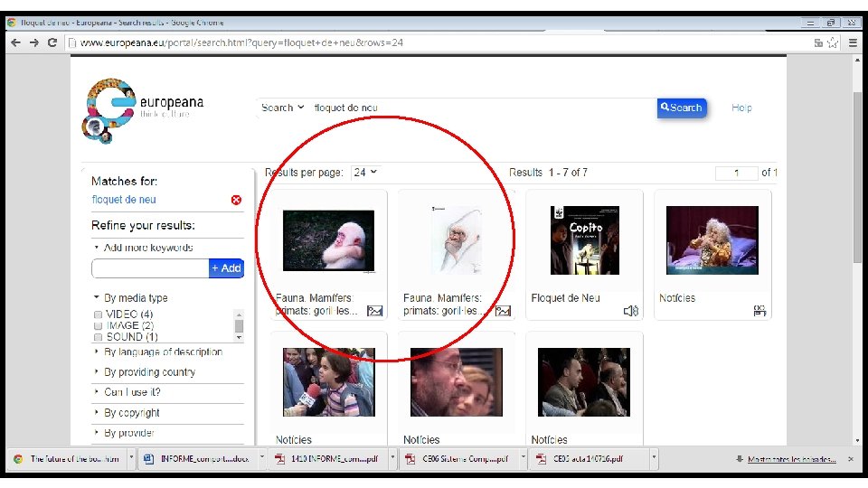868x488 pixels.
Task: Open The future of the book htm download
Action: pyautogui.click(x=68, y=459)
